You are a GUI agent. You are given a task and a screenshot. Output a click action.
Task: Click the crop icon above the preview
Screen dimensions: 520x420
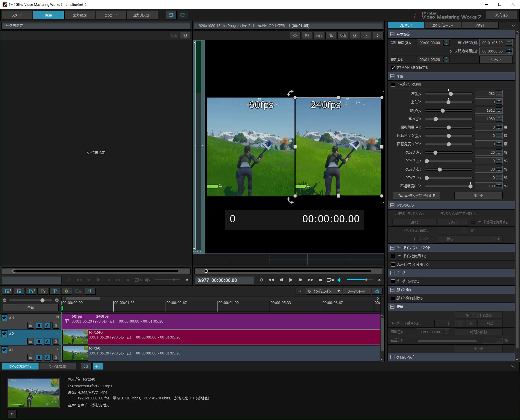pos(331,35)
